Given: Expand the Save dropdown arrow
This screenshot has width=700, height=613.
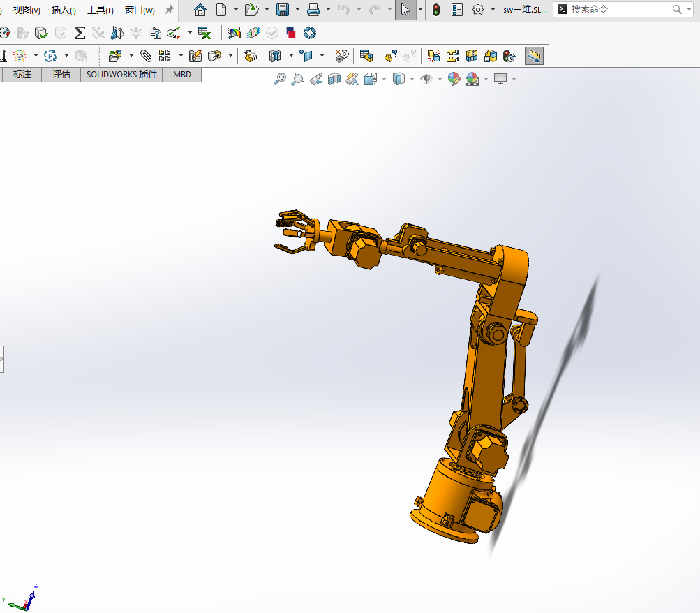Looking at the screenshot, I should pos(297,9).
